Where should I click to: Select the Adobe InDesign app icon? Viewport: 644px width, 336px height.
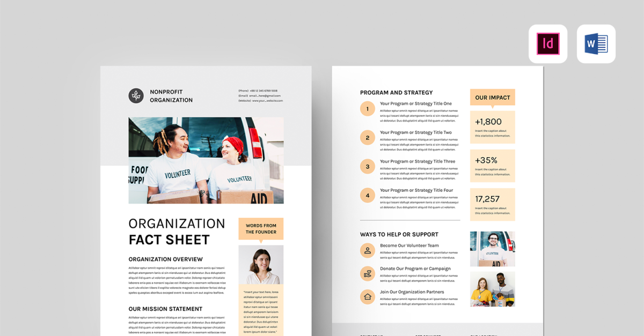(x=547, y=44)
